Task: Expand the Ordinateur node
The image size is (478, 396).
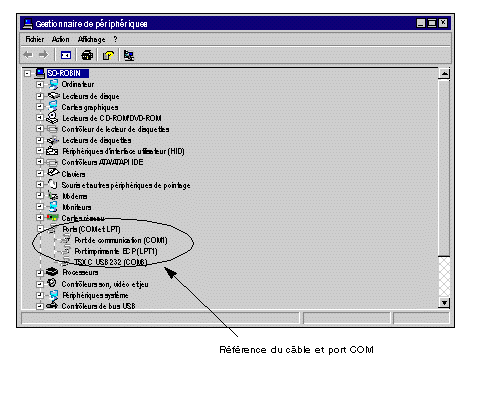Action: (40, 85)
